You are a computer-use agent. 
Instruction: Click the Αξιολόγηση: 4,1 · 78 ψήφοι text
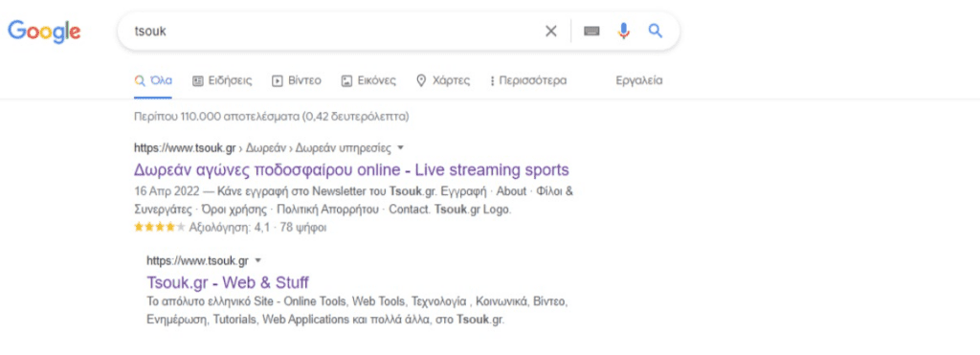pyautogui.click(x=257, y=228)
